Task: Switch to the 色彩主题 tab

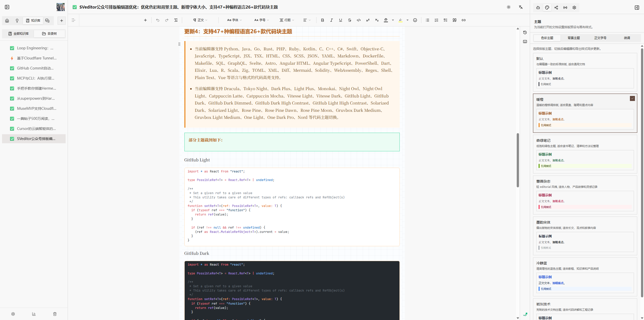Action: (x=547, y=38)
